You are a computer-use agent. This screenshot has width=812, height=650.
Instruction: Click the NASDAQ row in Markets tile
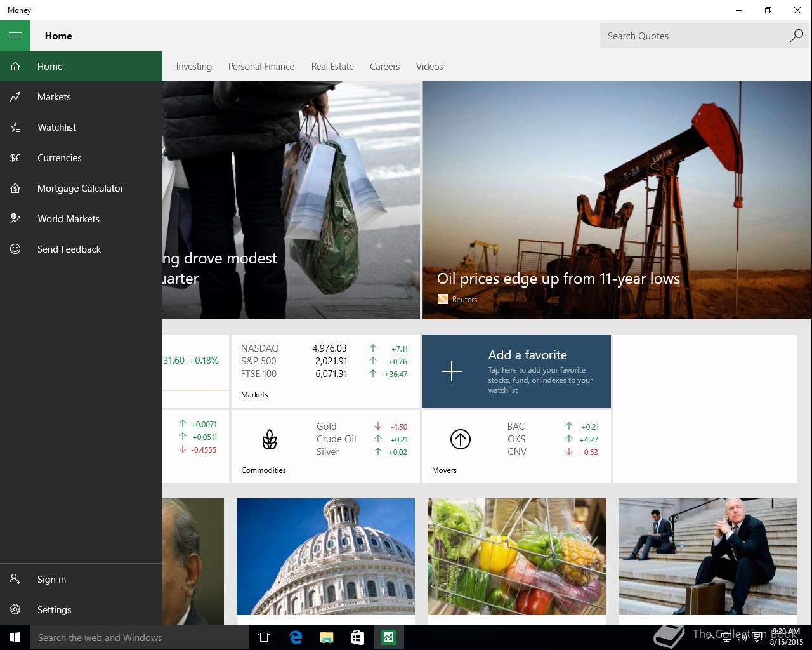pos(325,348)
